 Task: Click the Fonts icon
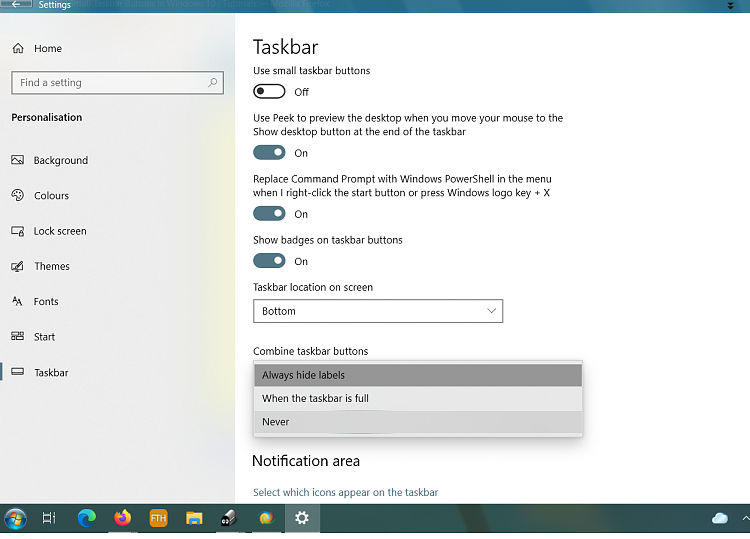point(18,301)
